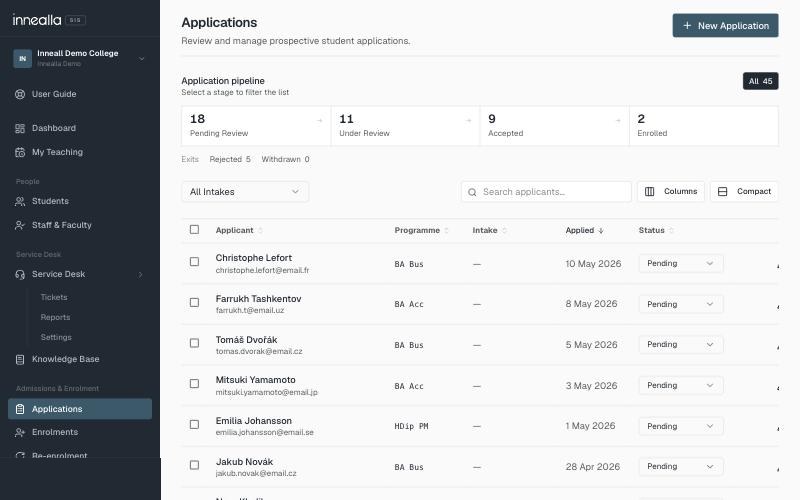
Task: Click HDip PM programme cell
Action: (411, 426)
